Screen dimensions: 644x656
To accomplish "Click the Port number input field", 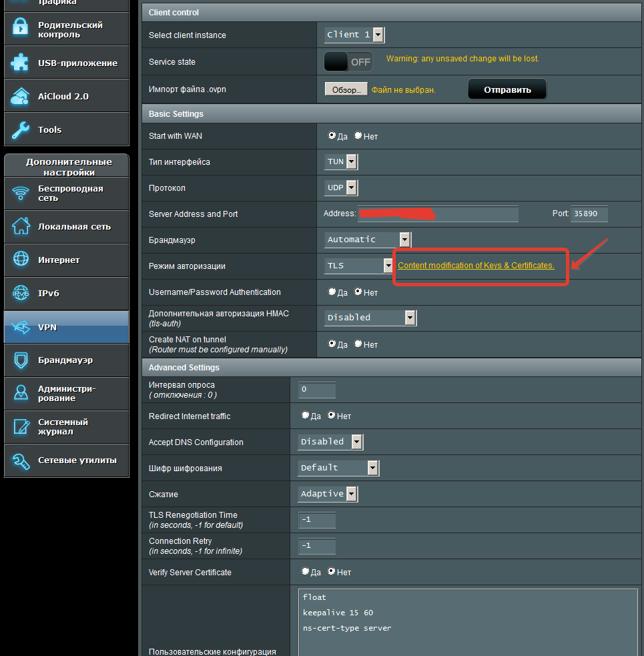I will pos(589,214).
